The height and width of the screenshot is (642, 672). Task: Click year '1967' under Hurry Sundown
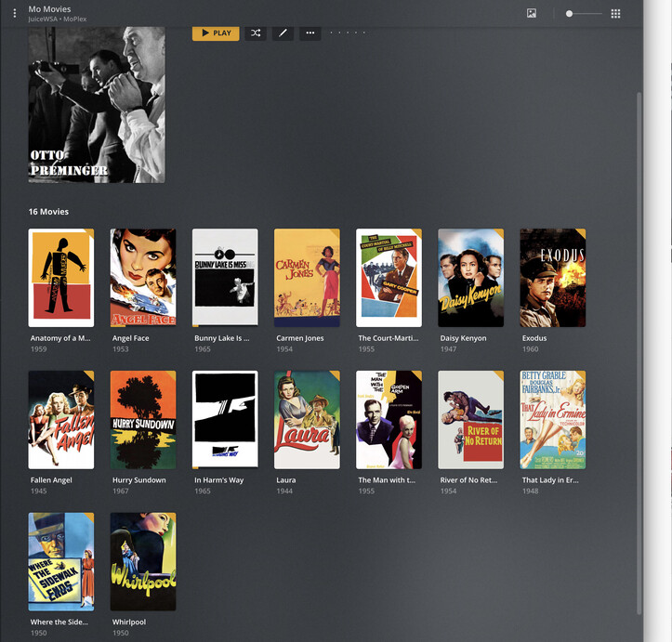(121, 491)
